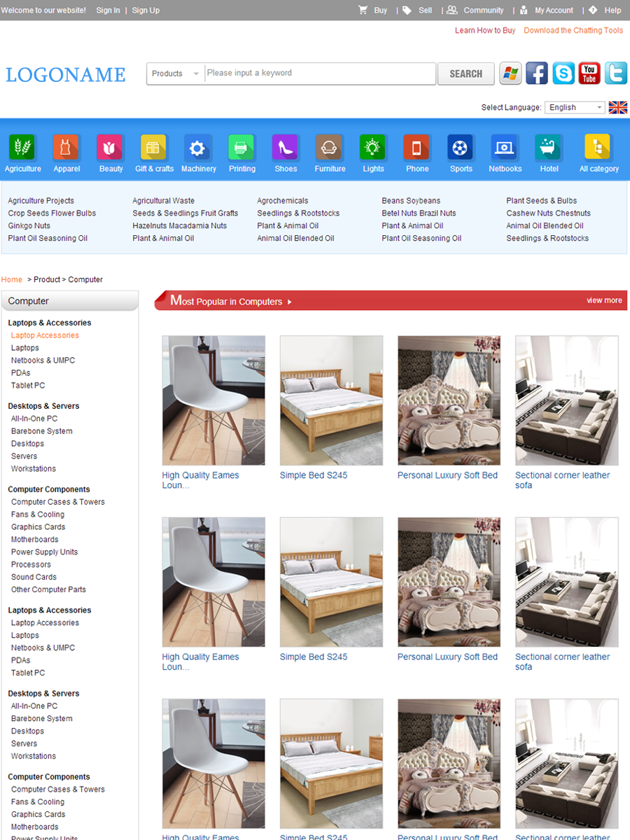Image resolution: width=630 pixels, height=840 pixels.
Task: Open Agriculture Projects subcategory link
Action: 41,201
